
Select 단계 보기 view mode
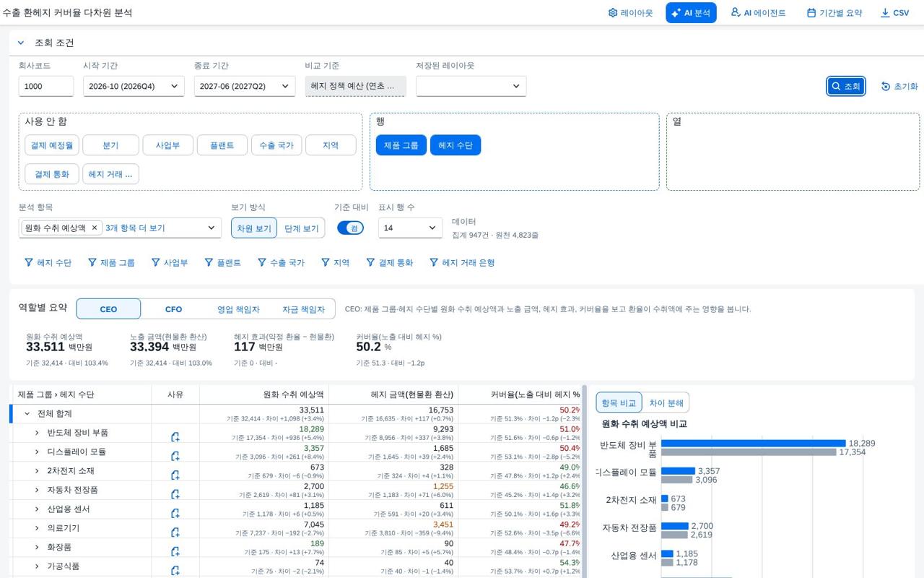coord(301,228)
